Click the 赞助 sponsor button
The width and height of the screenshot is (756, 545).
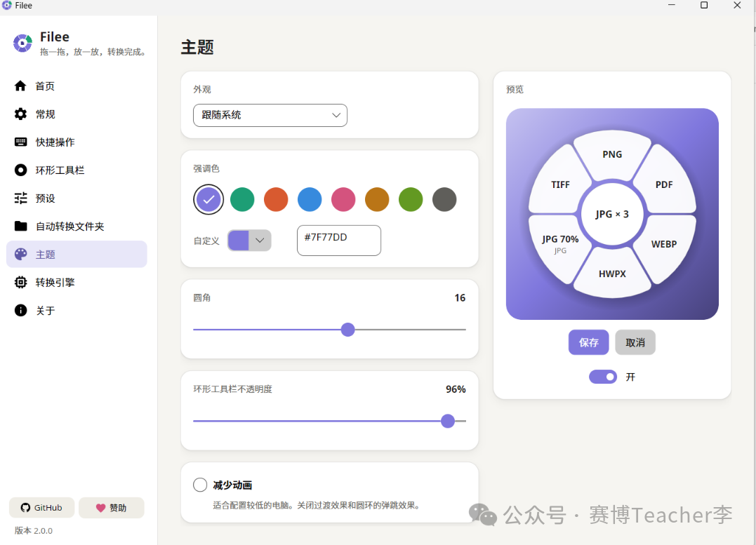click(112, 507)
